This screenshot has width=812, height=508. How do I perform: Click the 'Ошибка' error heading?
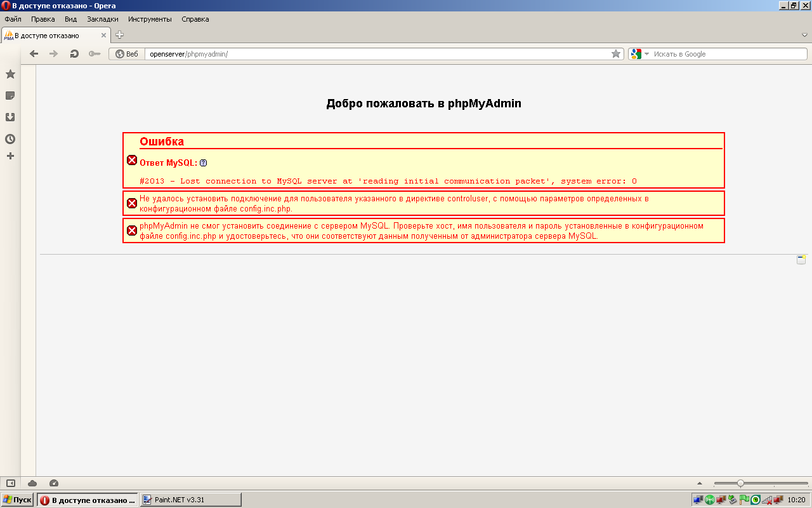pos(162,142)
